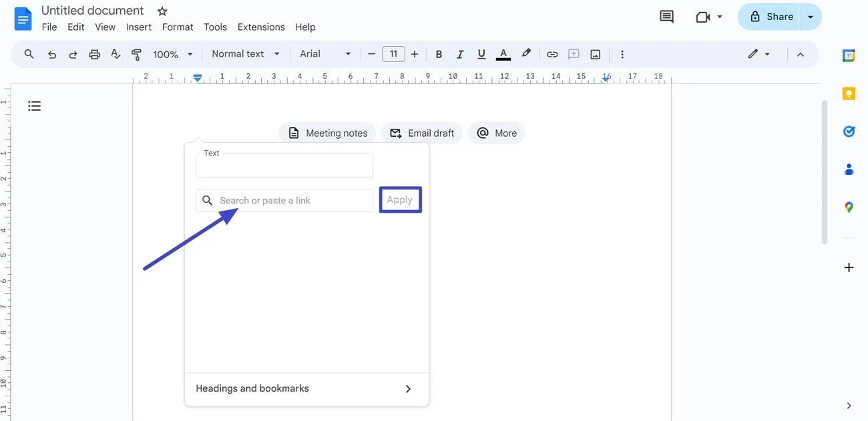Insert a Meeting notes template

point(327,133)
